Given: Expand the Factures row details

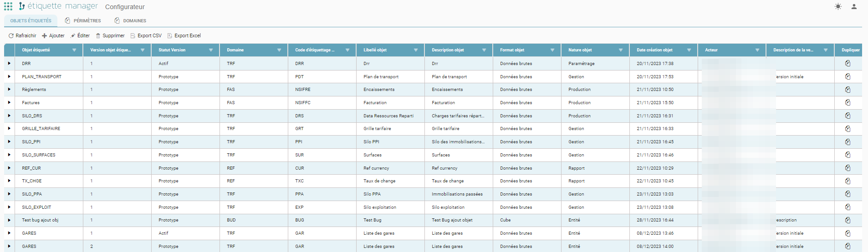Looking at the screenshot, I should [x=9, y=103].
